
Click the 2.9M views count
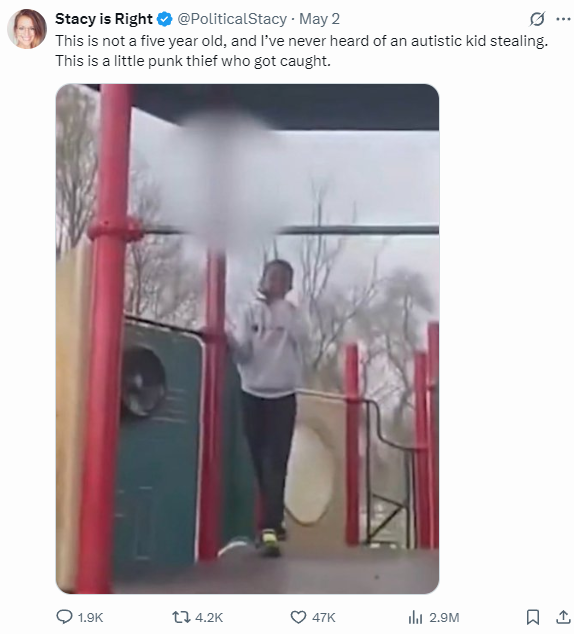[x=444, y=617]
